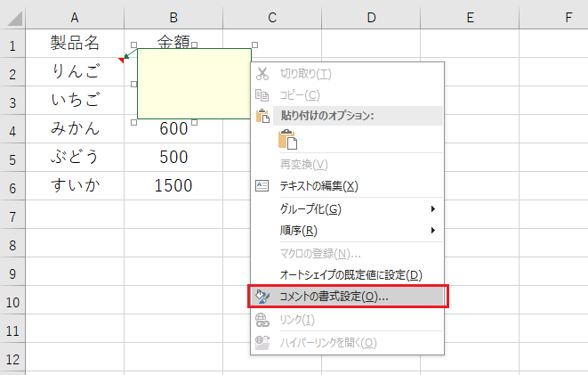Image resolution: width=588 pixels, height=375 pixels.
Task: Select row 1 header
Action: (x=12, y=43)
